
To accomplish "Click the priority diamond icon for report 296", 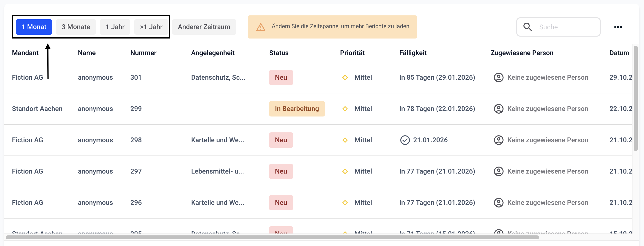I will pos(345,203).
